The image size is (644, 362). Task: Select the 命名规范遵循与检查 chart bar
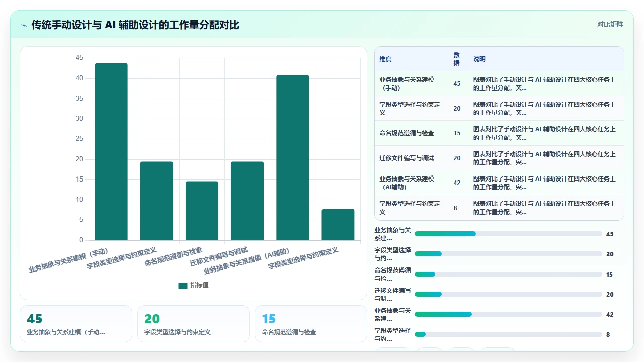coord(202,211)
